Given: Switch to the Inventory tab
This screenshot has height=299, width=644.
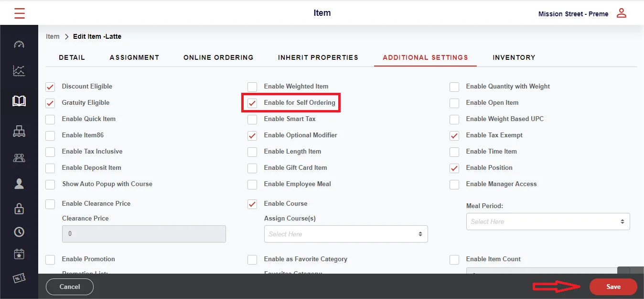Looking at the screenshot, I should tap(514, 57).
